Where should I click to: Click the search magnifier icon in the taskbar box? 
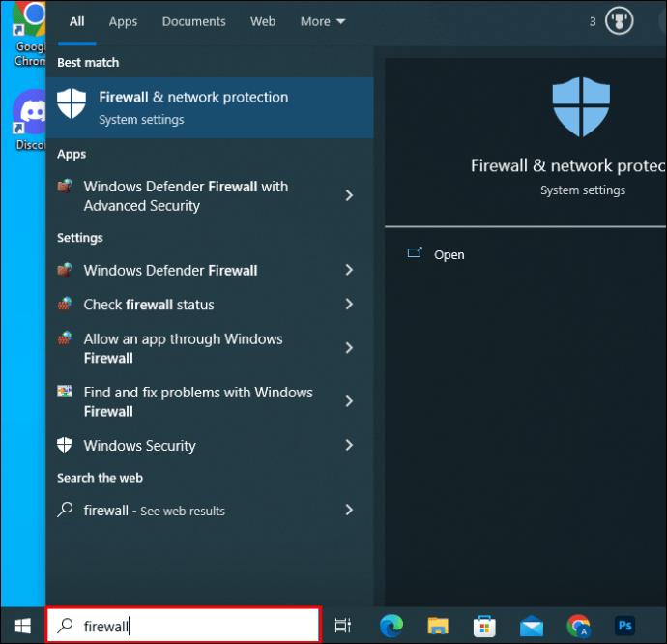(x=65, y=626)
